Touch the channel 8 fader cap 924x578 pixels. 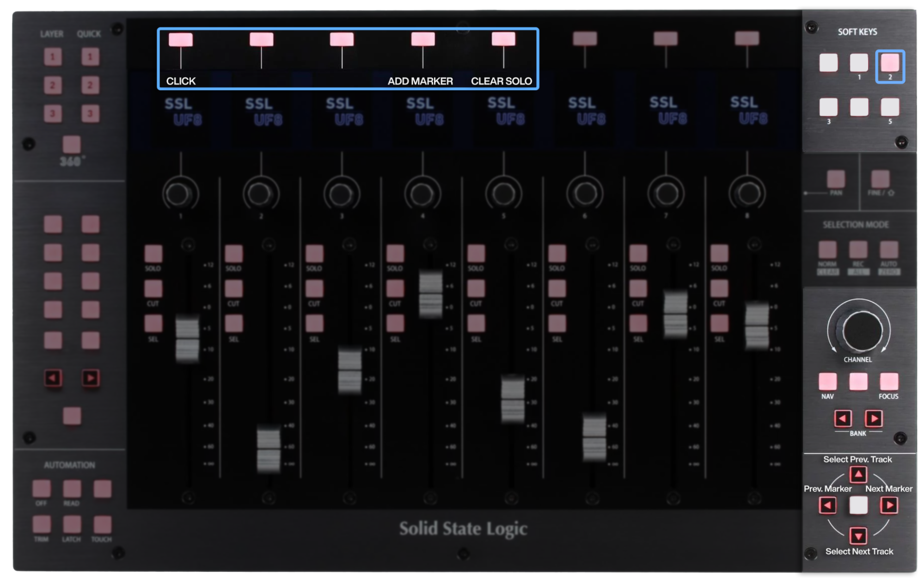[757, 326]
